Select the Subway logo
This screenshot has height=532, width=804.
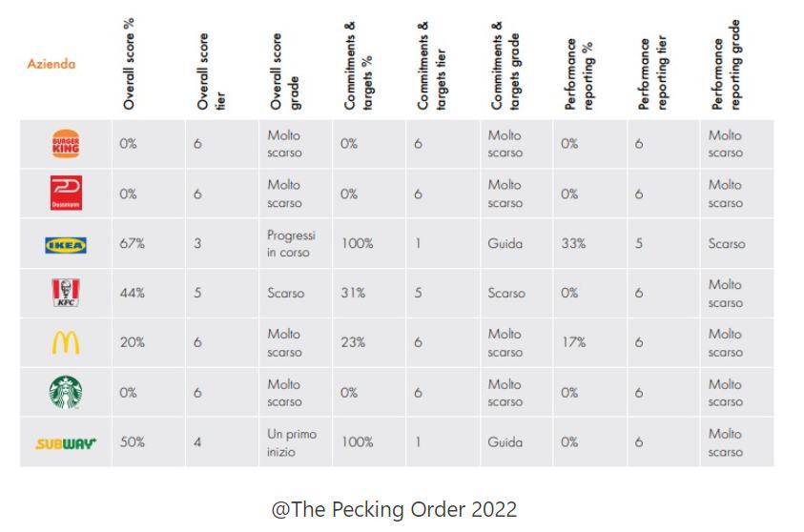(x=66, y=443)
